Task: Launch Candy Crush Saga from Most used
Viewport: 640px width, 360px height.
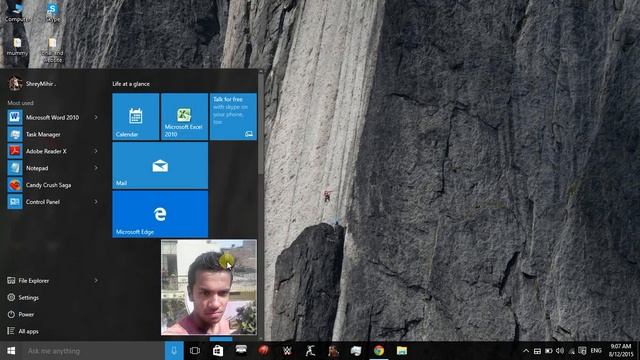Action: (x=52, y=185)
